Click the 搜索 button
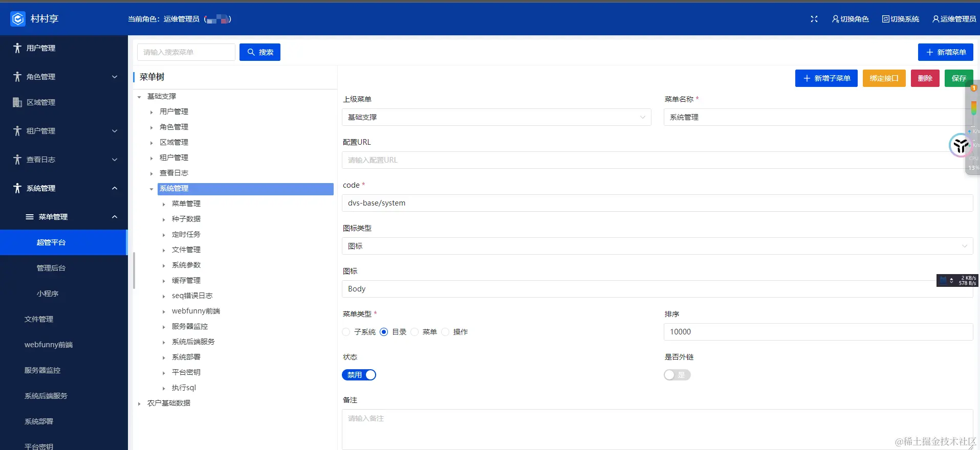 pos(260,52)
